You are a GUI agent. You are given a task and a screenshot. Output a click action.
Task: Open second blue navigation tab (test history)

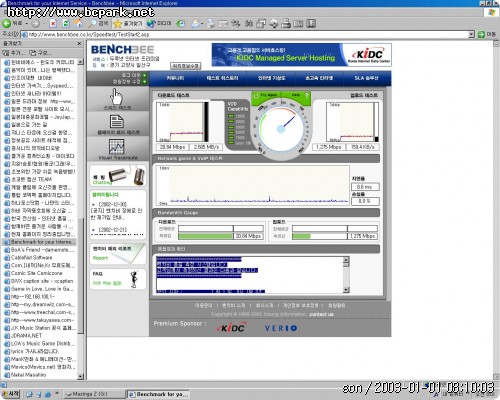tap(222, 78)
